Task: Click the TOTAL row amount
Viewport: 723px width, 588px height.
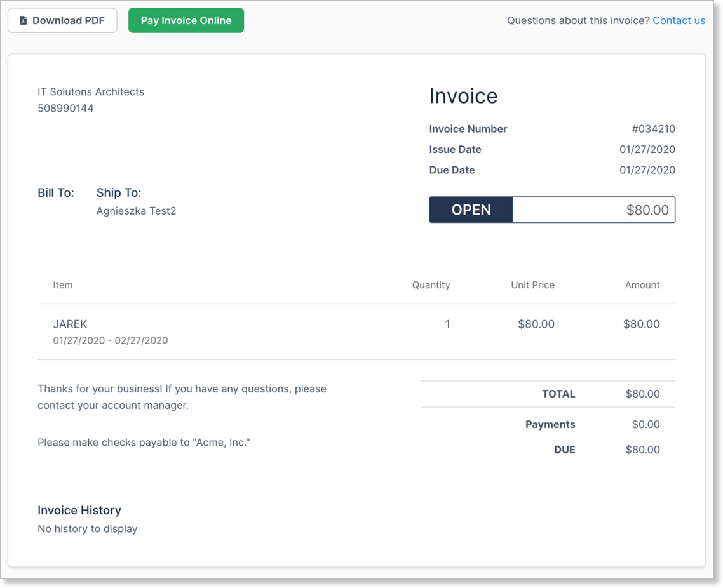Action: pos(643,394)
